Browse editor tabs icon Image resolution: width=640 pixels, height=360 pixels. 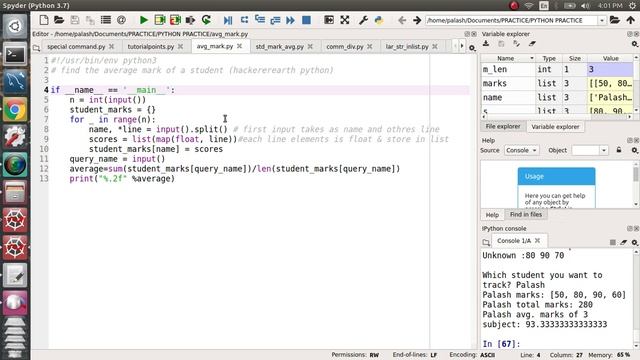(37, 48)
